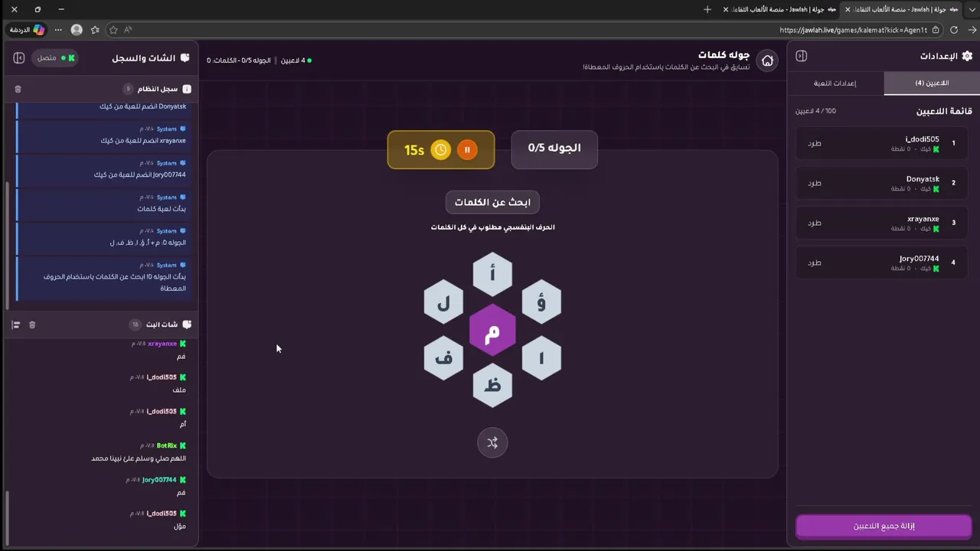The height and width of the screenshot is (551, 980).
Task: Click the stream chat header icon
Action: [187, 324]
